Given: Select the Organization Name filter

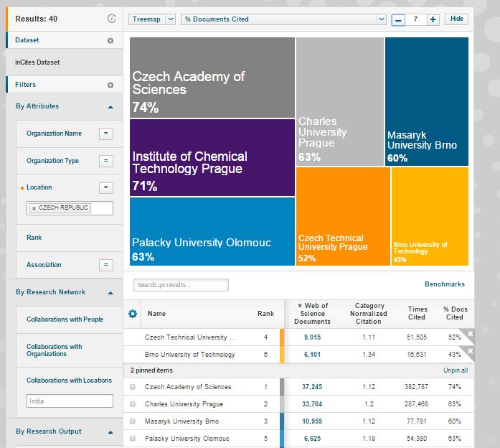Looking at the screenshot, I should pyautogui.click(x=55, y=134).
